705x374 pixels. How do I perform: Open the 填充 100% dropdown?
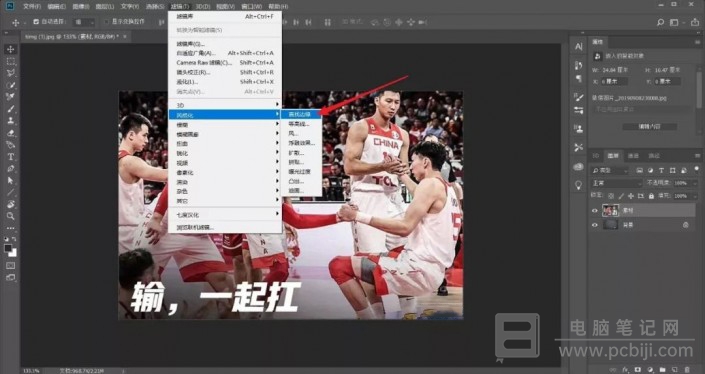(695, 196)
